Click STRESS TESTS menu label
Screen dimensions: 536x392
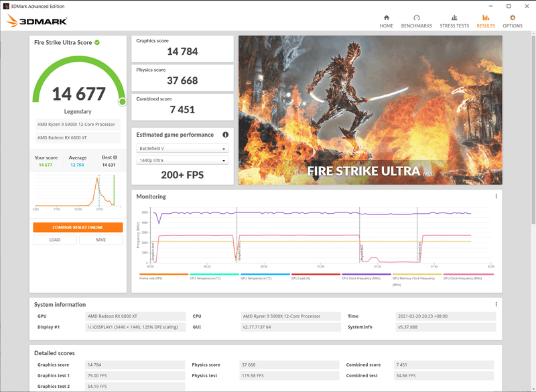tap(454, 26)
